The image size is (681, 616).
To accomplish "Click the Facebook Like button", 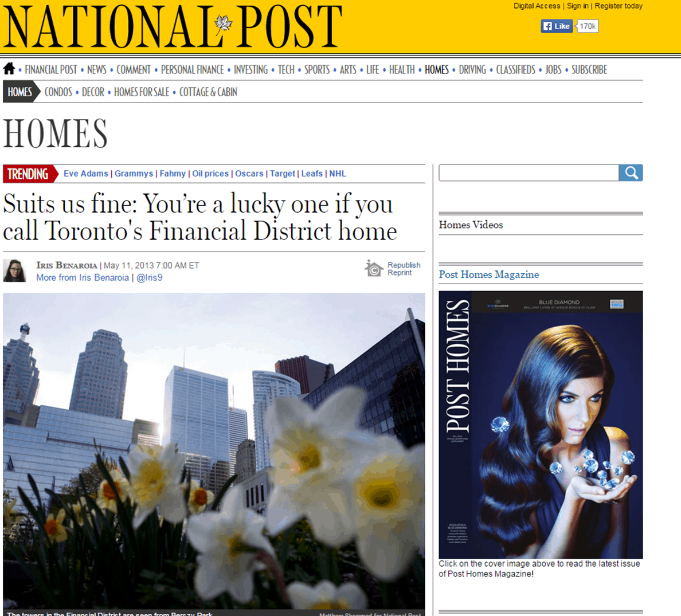I will [557, 26].
